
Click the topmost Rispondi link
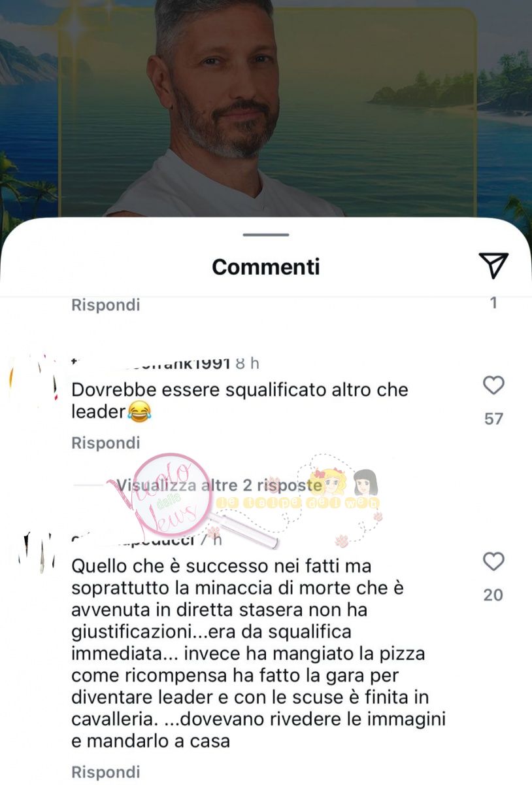point(105,305)
